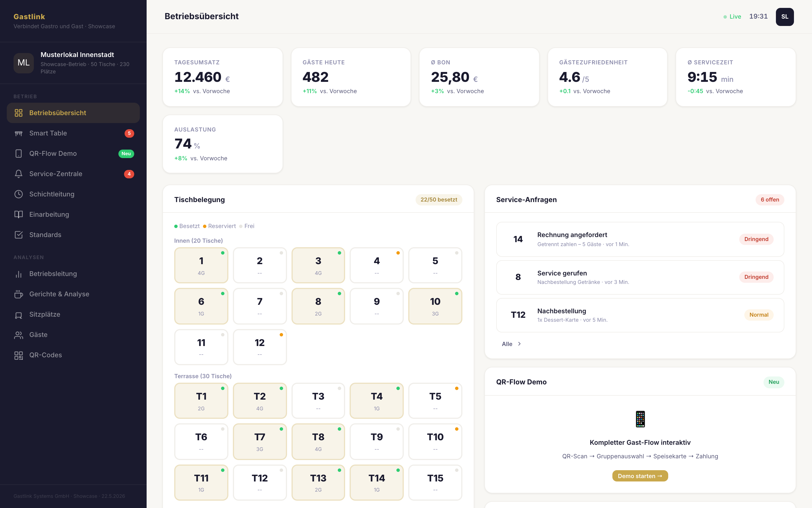Click the Betriebsübersicht grid icon in sidebar

point(18,113)
